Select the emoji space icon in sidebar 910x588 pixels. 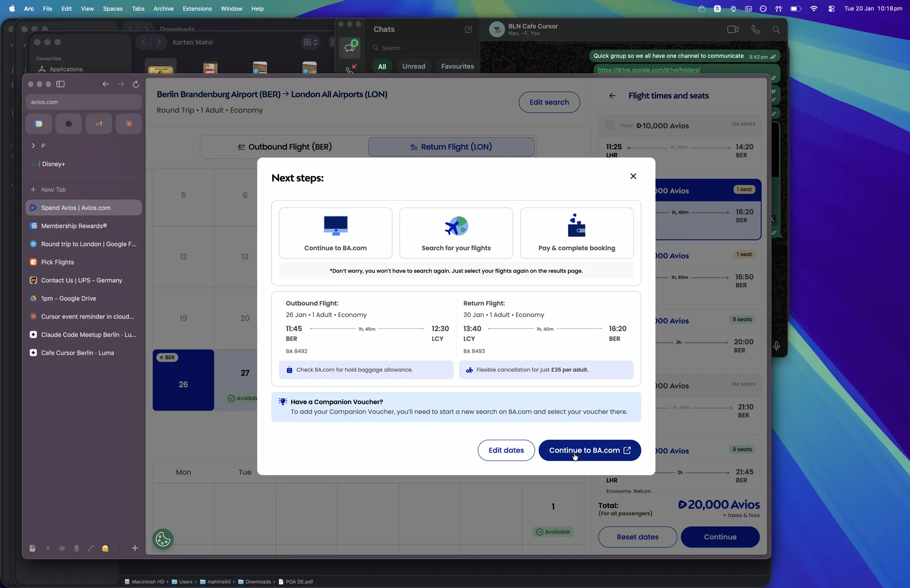(x=105, y=549)
